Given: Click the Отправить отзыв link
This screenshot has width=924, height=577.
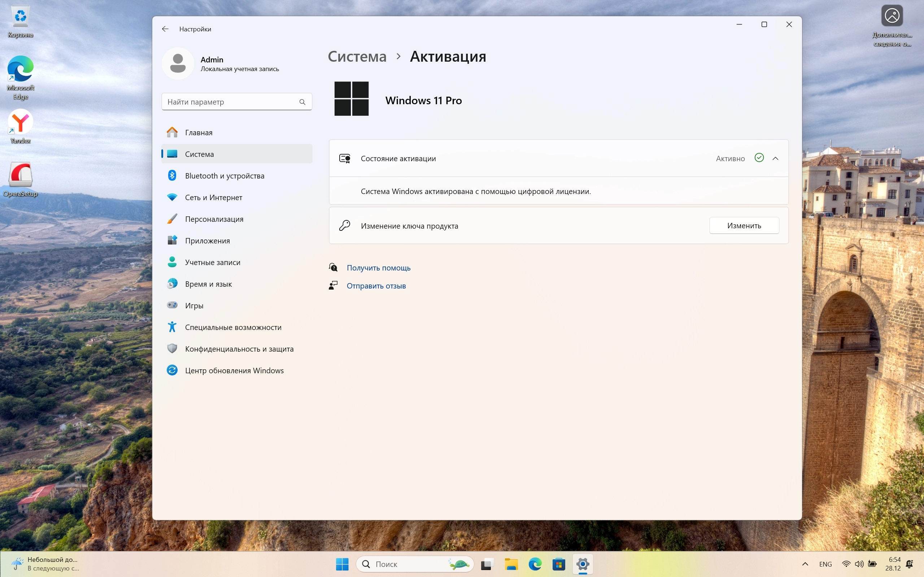Looking at the screenshot, I should [x=376, y=286].
